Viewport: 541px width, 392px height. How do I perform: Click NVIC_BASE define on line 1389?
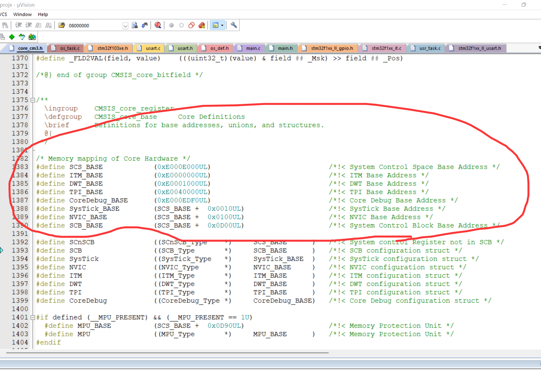[88, 217]
